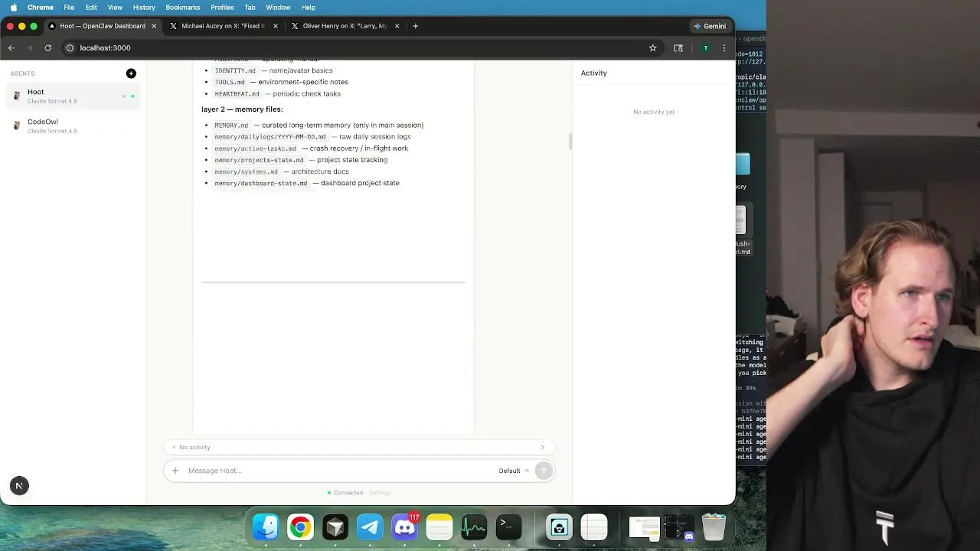
Task: Click the Gemini button in Chrome
Action: point(710,26)
